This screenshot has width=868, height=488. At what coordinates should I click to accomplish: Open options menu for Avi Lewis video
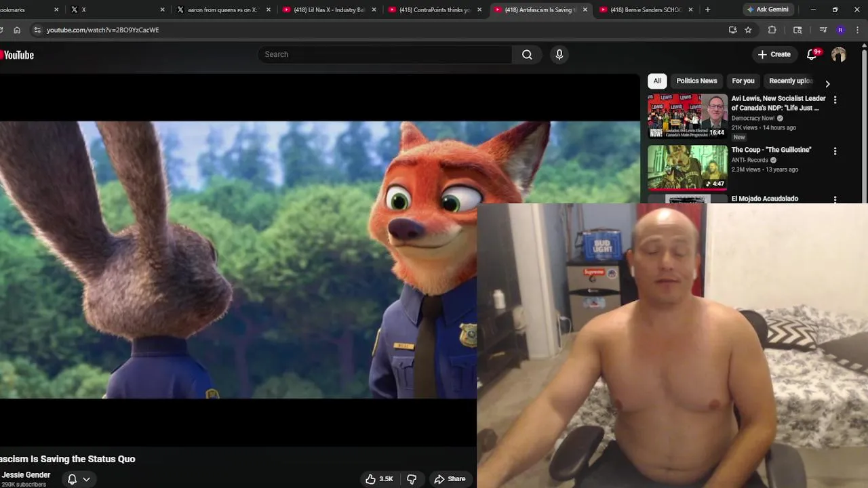[835, 100]
